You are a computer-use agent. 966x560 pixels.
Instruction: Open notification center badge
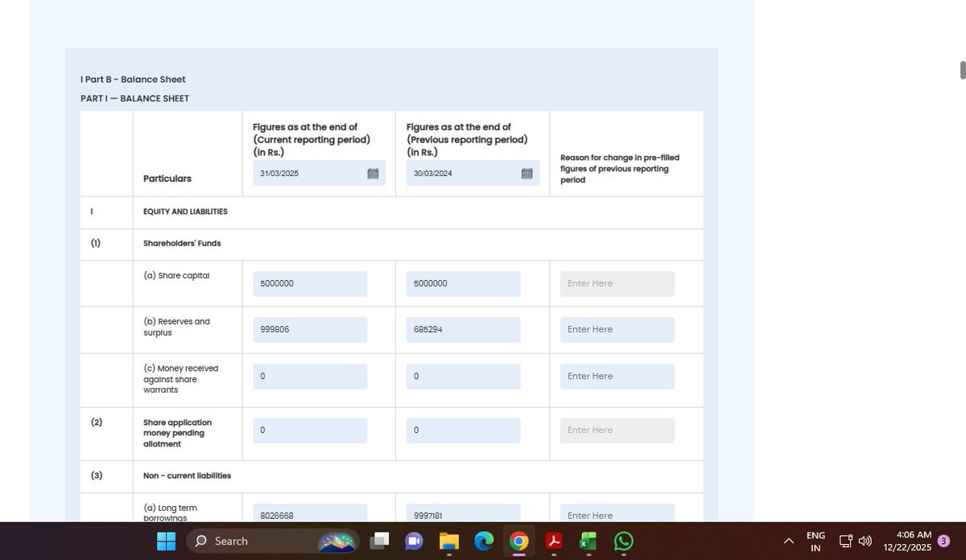(x=943, y=541)
